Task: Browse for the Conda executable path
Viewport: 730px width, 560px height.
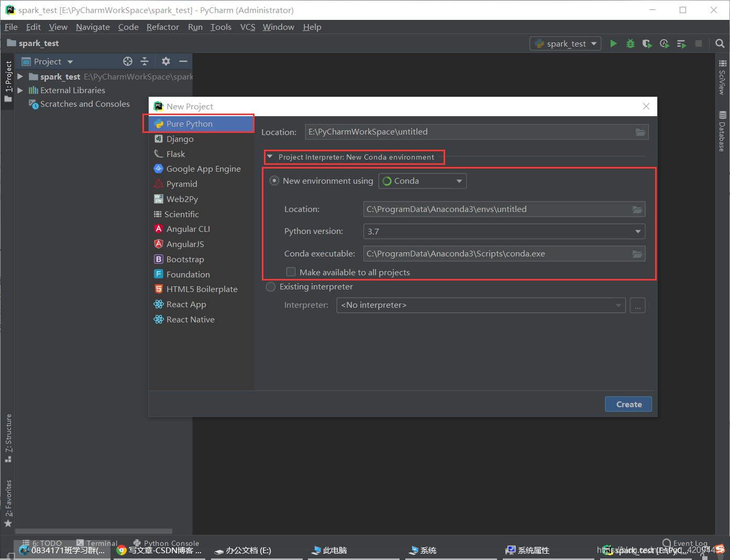Action: [x=637, y=254]
